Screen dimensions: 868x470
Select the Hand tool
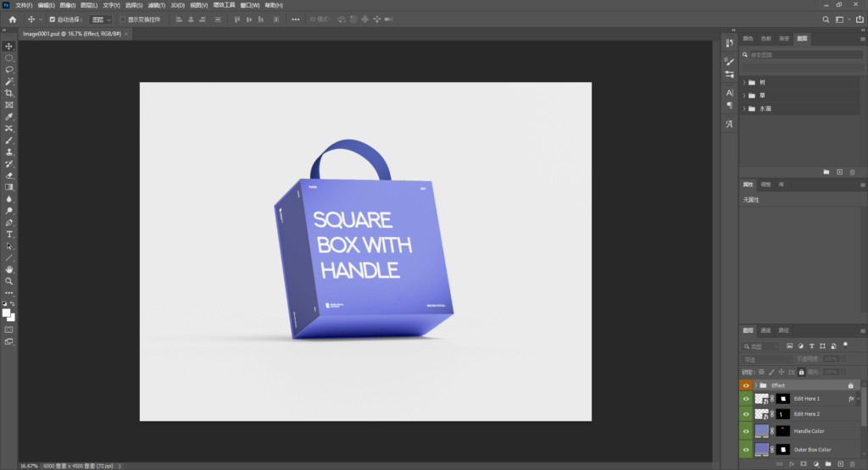(8, 269)
